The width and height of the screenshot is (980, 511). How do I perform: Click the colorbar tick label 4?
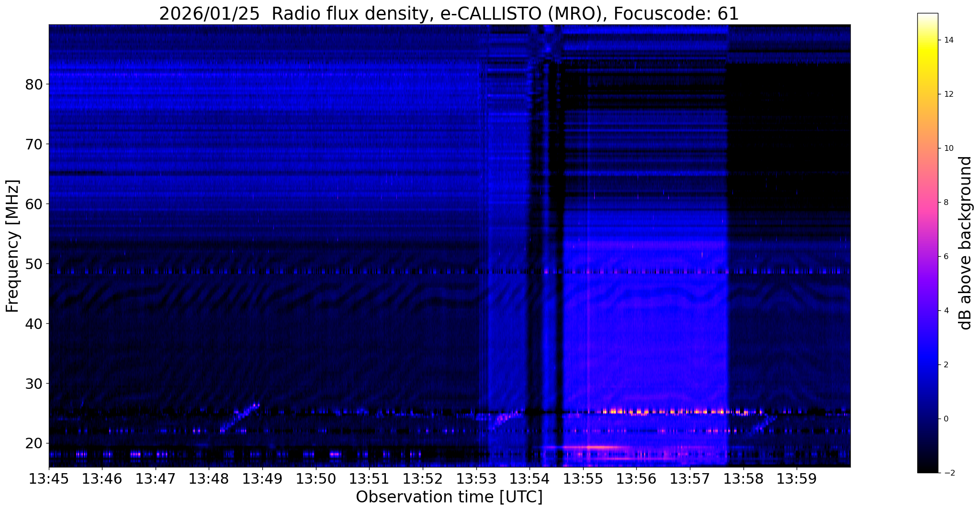[946, 311]
